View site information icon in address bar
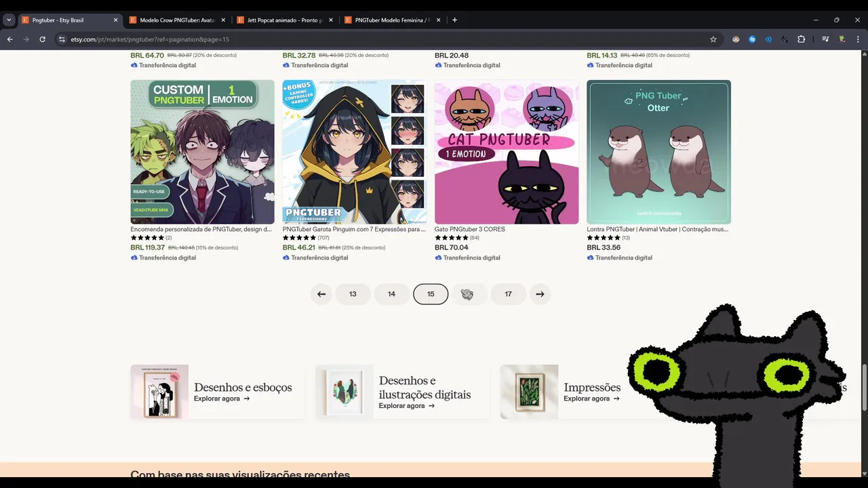This screenshot has height=488, width=868. (x=62, y=39)
